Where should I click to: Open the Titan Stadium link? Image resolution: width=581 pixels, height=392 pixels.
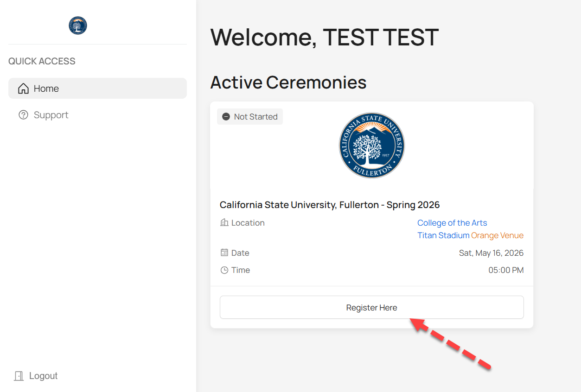point(442,235)
